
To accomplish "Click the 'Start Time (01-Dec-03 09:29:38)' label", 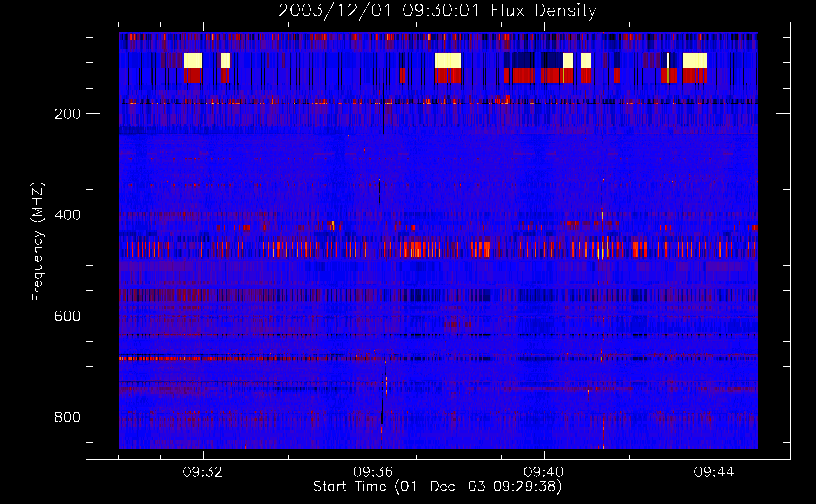I will click(437, 487).
